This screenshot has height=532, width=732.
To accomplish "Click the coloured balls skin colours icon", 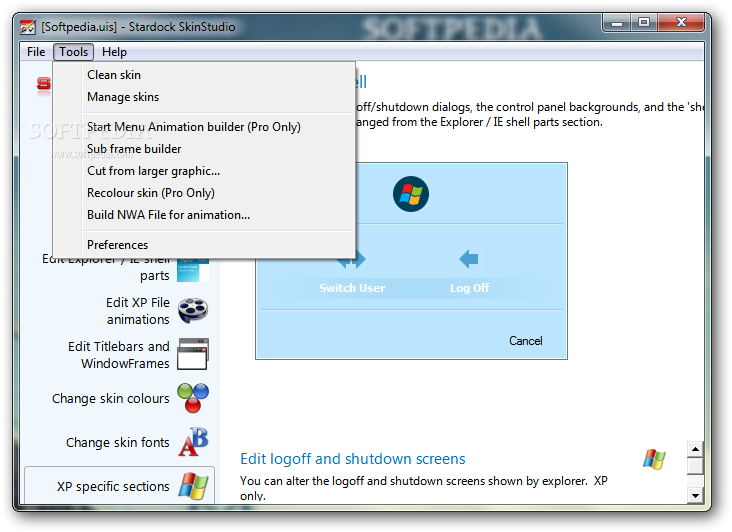I will (193, 398).
